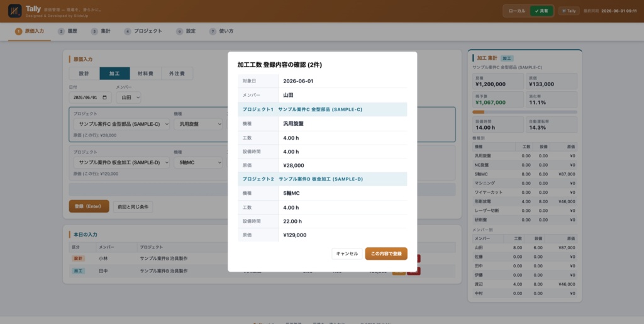Open 機種 dropdown showing 5軸MC
644x324 pixels.
point(198,162)
